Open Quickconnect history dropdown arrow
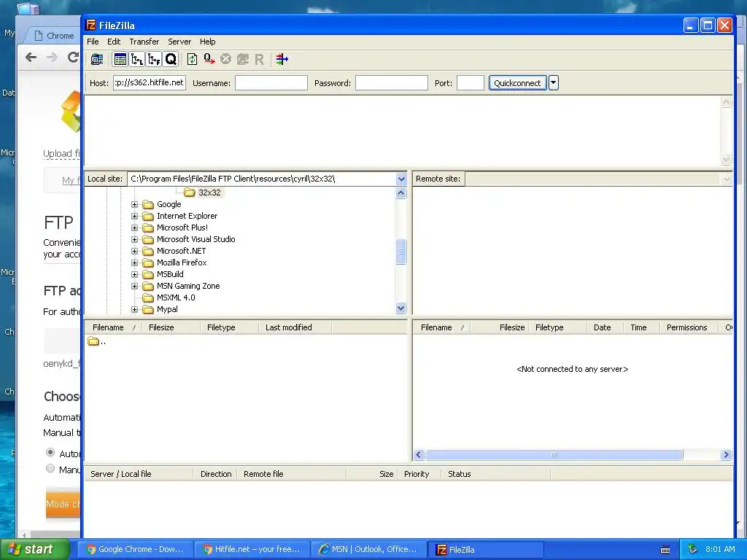 [x=553, y=83]
